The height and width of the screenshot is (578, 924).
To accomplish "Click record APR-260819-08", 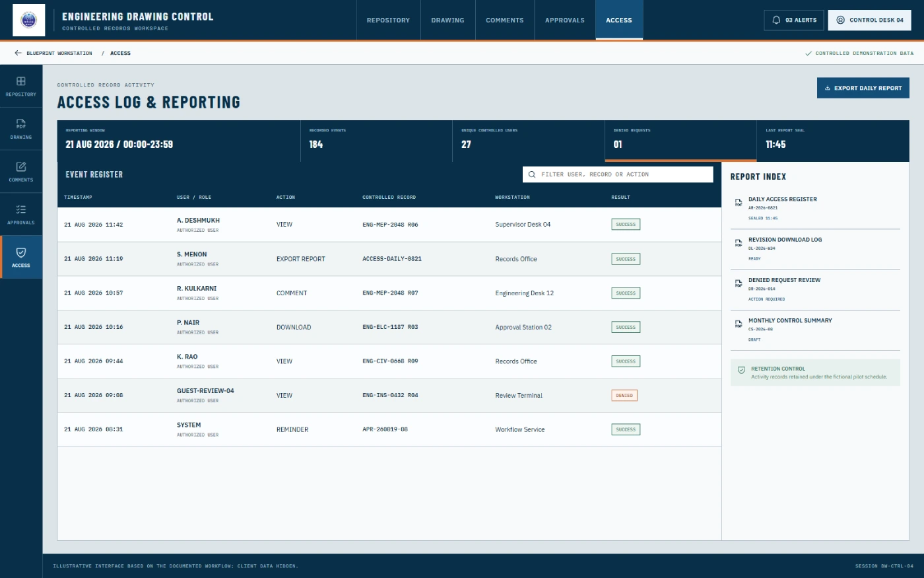I will (385, 429).
